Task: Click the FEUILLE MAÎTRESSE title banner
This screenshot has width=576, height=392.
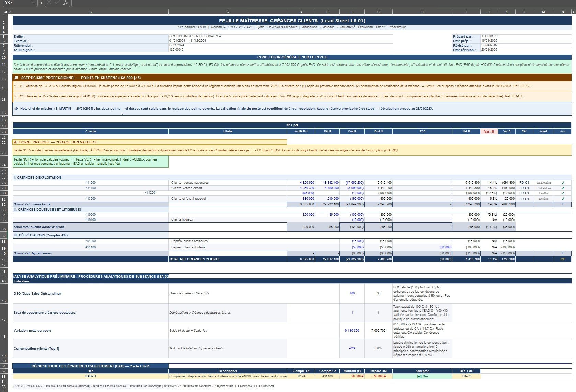Action: tap(292, 21)
